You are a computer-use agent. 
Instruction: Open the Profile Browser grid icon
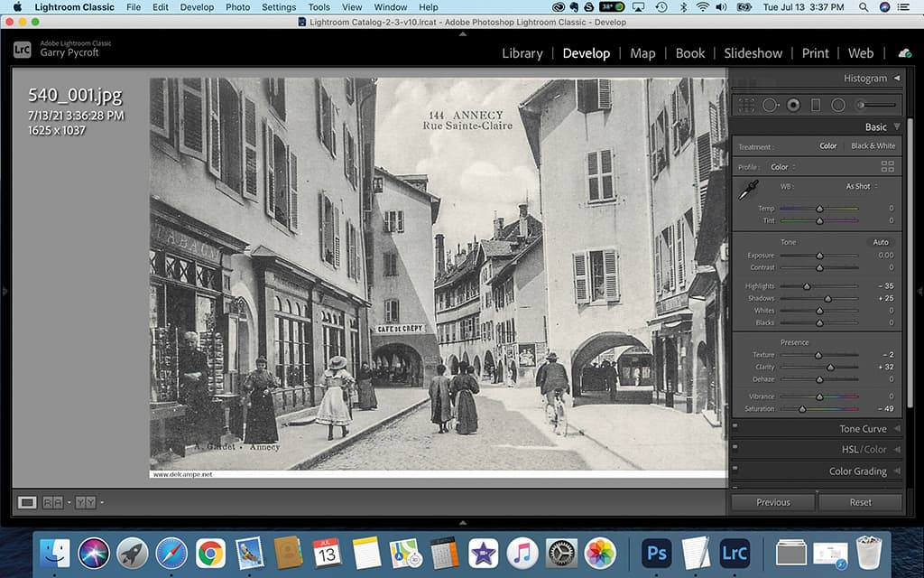[x=888, y=166]
